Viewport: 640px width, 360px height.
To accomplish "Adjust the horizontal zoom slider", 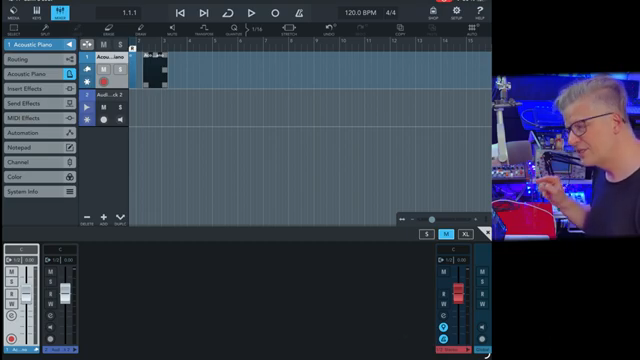I will 431,220.
